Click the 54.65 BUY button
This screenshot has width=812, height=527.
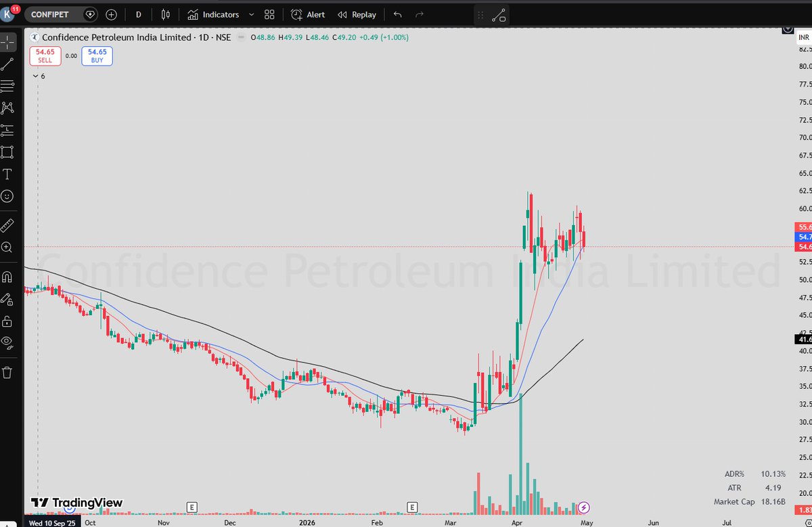point(97,55)
